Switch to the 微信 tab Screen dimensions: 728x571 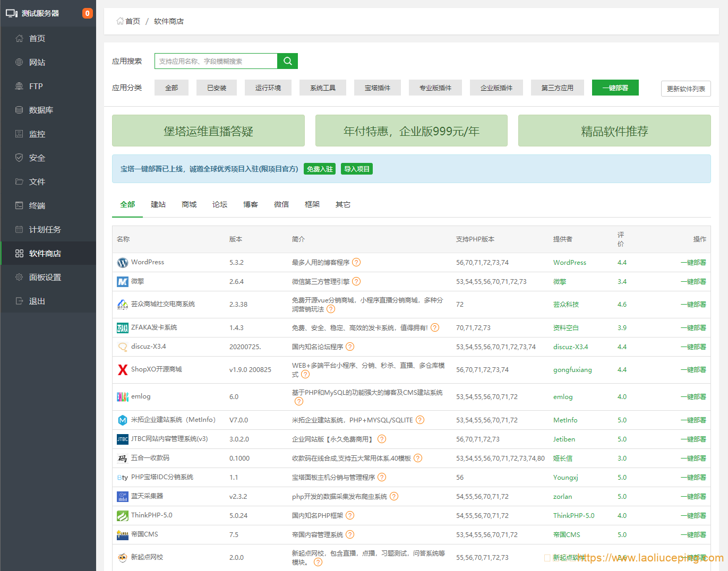[x=281, y=204]
